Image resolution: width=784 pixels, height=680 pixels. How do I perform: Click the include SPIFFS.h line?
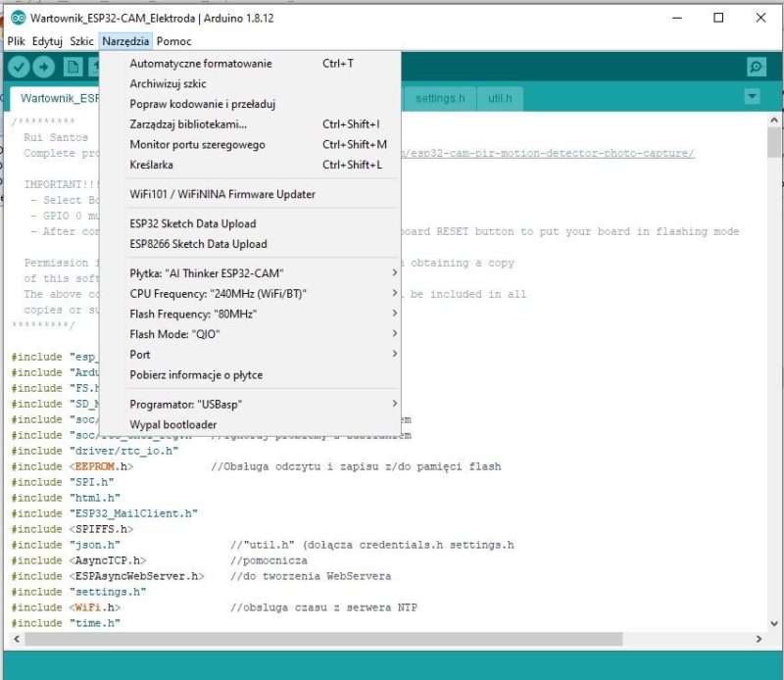(x=72, y=529)
